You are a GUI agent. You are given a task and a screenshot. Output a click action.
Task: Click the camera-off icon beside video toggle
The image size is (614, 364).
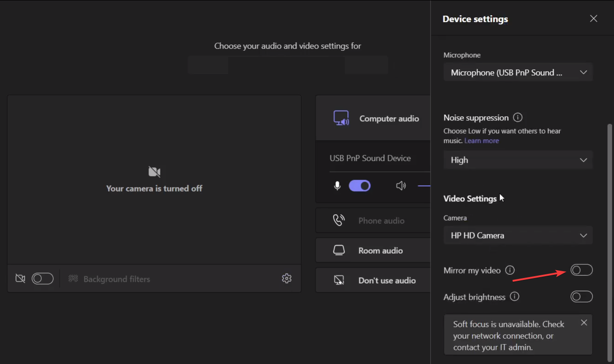coord(20,279)
